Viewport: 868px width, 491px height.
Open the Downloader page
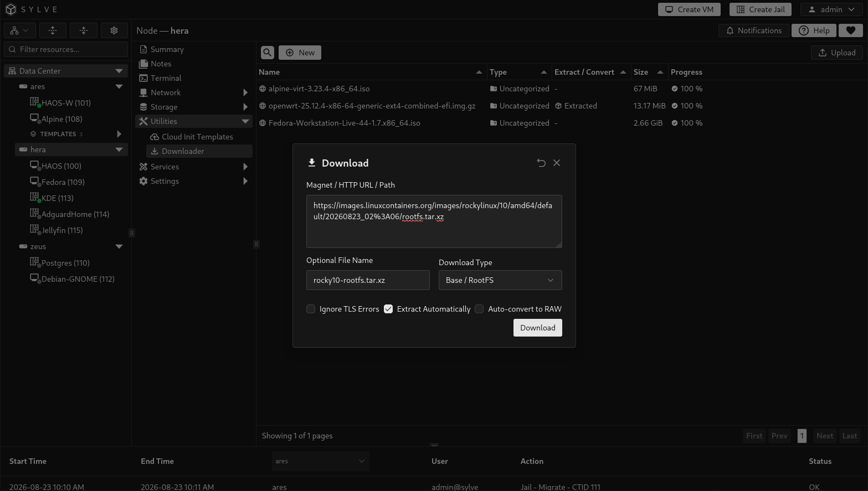pyautogui.click(x=199, y=151)
